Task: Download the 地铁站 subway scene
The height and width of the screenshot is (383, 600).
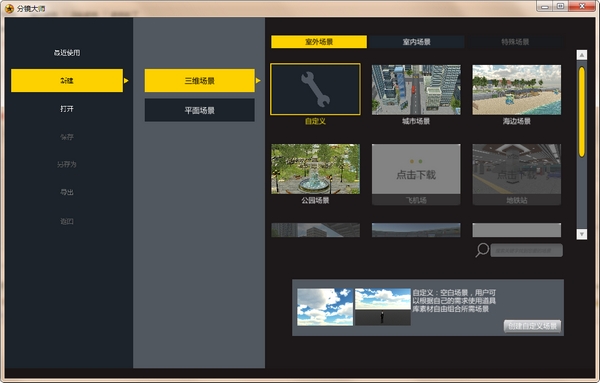Action: (517, 174)
